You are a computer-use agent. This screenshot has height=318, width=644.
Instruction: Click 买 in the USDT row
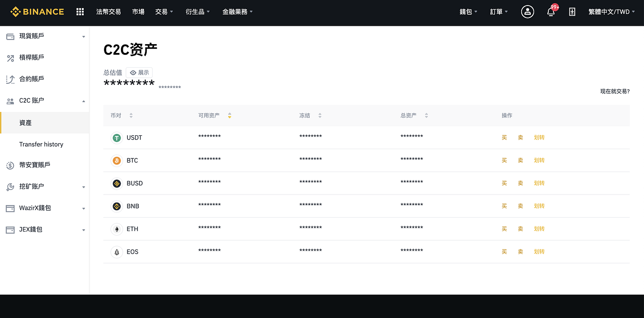[504, 138]
